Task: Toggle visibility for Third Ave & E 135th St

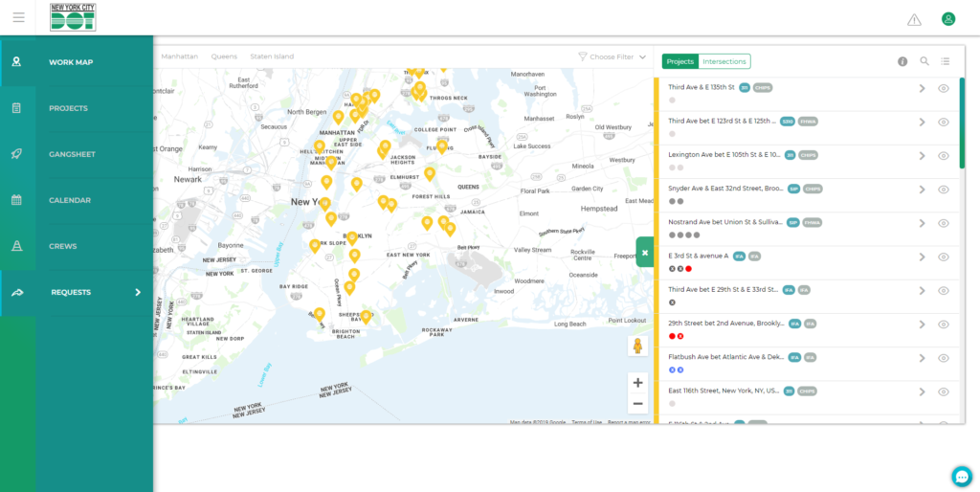Action: (x=943, y=88)
